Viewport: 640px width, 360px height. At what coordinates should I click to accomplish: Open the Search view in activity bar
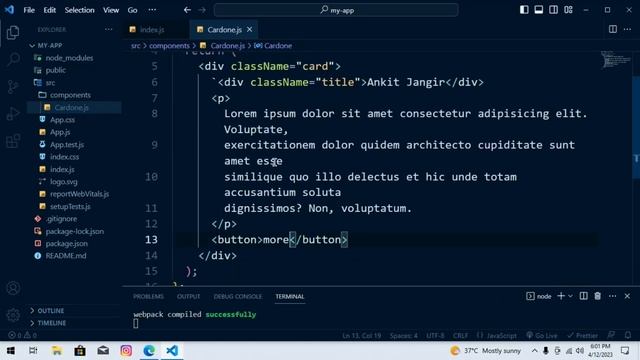[x=13, y=60]
